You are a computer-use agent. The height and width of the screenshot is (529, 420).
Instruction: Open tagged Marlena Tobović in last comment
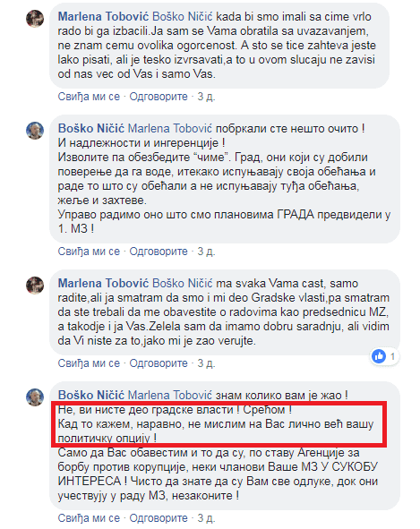tap(170, 396)
